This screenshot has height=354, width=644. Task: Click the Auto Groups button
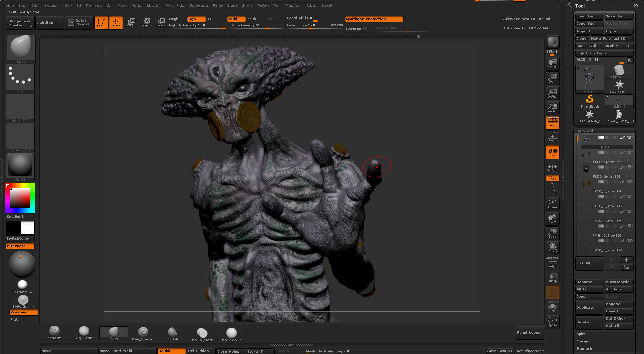(499, 351)
